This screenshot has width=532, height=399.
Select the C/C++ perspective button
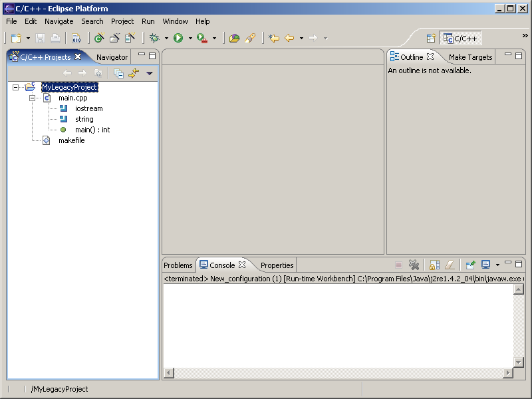460,39
